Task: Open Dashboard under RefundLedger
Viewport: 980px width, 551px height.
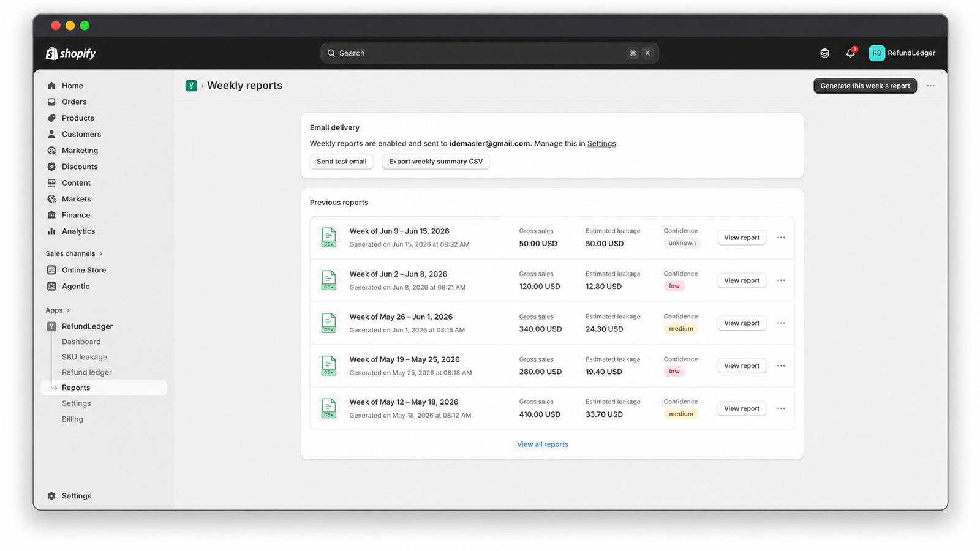Action: click(x=81, y=342)
